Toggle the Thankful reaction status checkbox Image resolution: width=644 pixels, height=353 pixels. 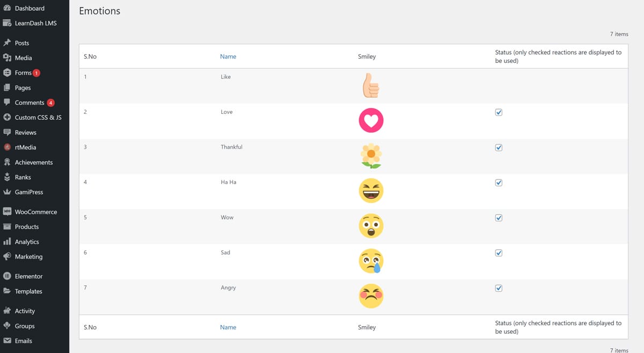499,147
